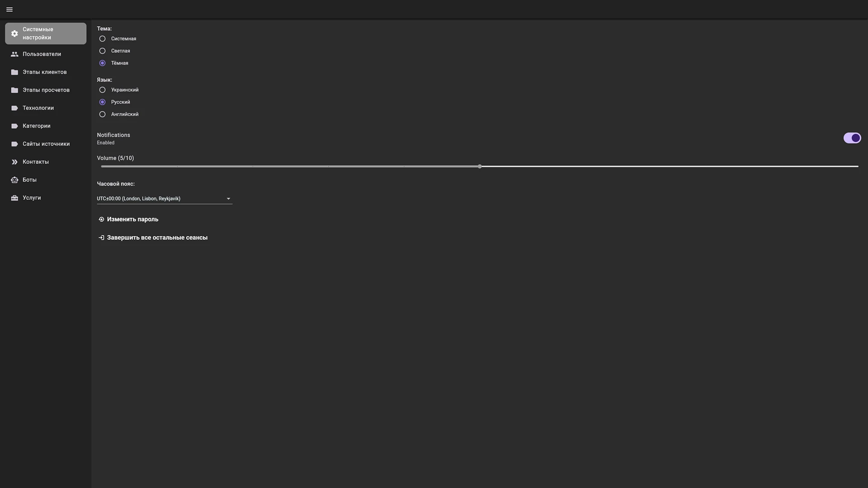Click Завершить все остальные сеансы
Screen dimensions: 868x488
[x=157, y=238]
